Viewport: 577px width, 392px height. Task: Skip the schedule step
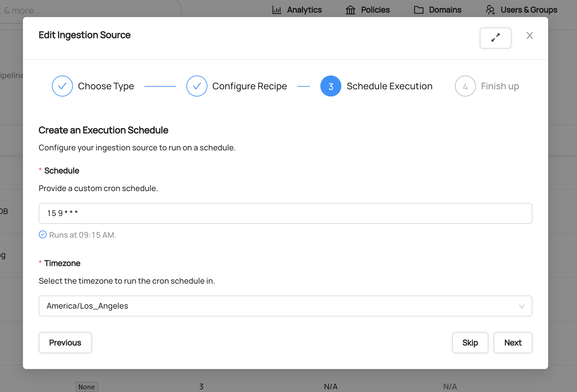470,343
